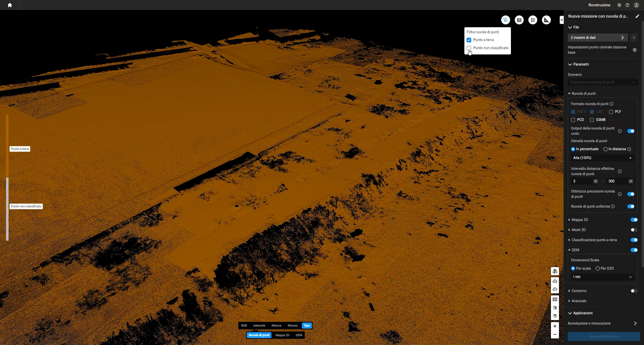Check the Punto non classificato filter checkbox
The width and height of the screenshot is (644, 345).
[469, 48]
